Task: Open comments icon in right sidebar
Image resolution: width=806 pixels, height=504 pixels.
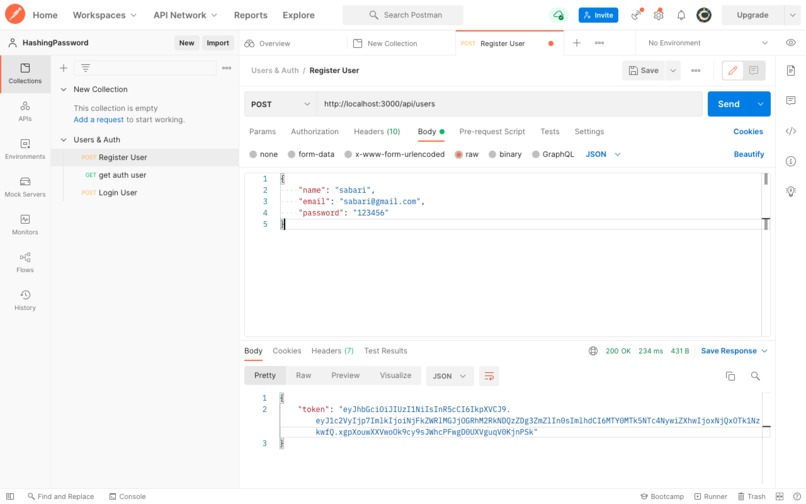Action: 791,100
